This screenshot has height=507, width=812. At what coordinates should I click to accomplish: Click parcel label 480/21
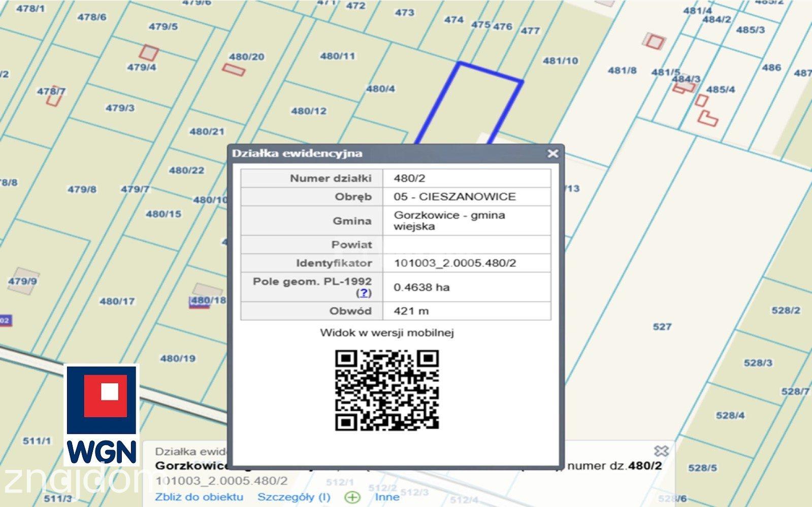click(x=207, y=131)
